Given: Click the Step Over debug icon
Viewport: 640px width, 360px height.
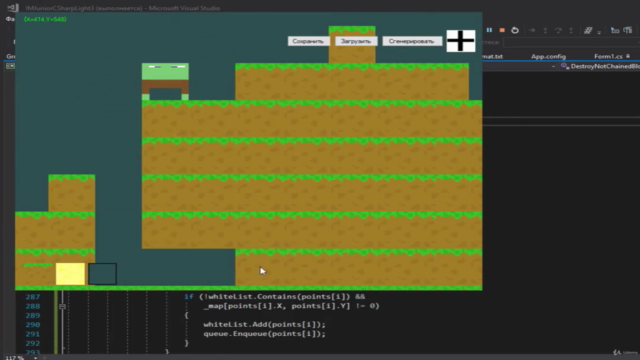Looking at the screenshot, I should coord(558,30).
